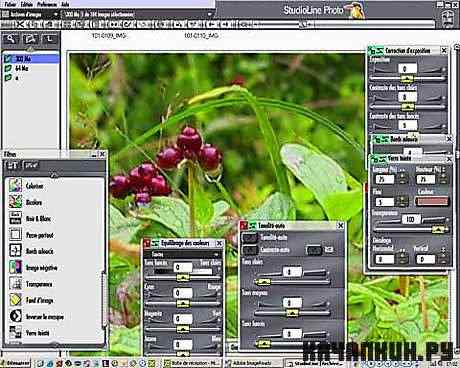This screenshot has height=368, width=460.
Task: Apply the Image négative filter icon
Action: click(x=15, y=267)
